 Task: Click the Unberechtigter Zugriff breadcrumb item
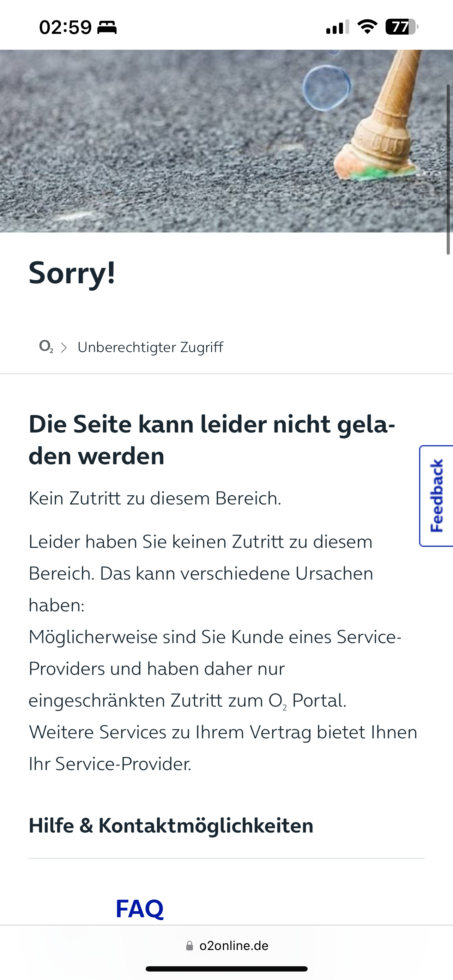tap(150, 347)
